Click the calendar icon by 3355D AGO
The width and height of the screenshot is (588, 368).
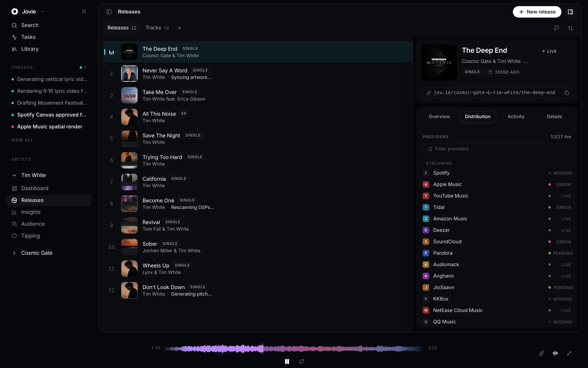point(490,72)
